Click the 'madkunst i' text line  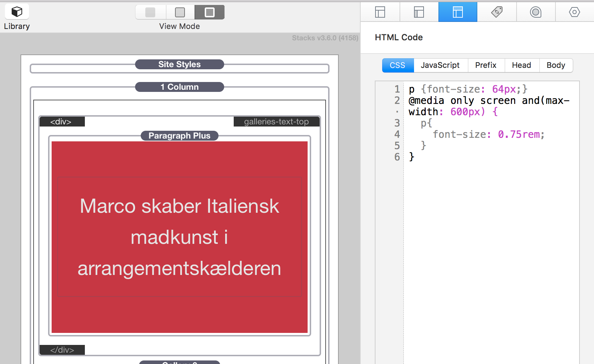pyautogui.click(x=180, y=237)
